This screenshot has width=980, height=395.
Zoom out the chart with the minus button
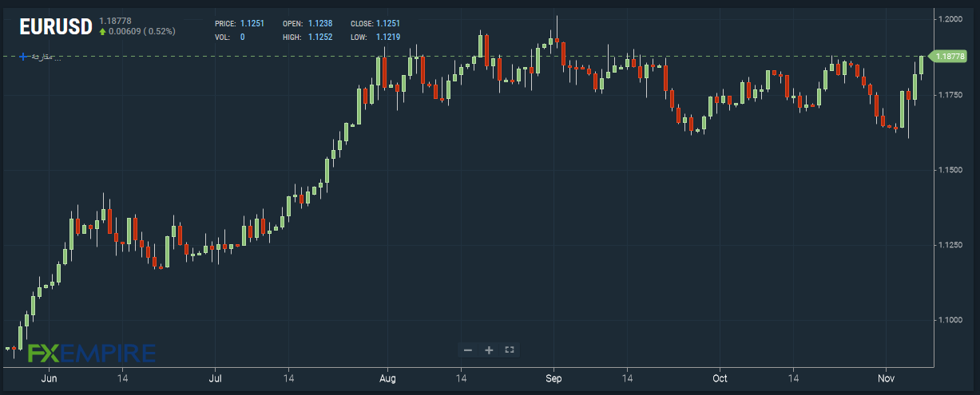click(x=468, y=350)
